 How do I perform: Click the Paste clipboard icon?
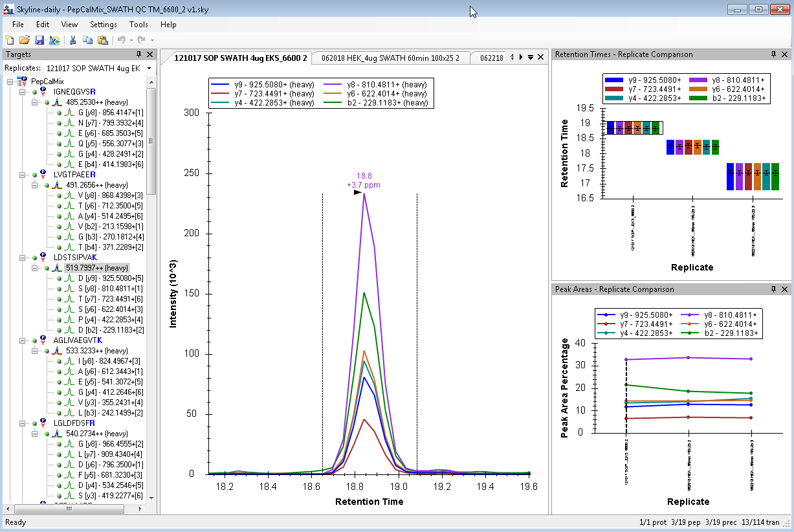[103, 40]
